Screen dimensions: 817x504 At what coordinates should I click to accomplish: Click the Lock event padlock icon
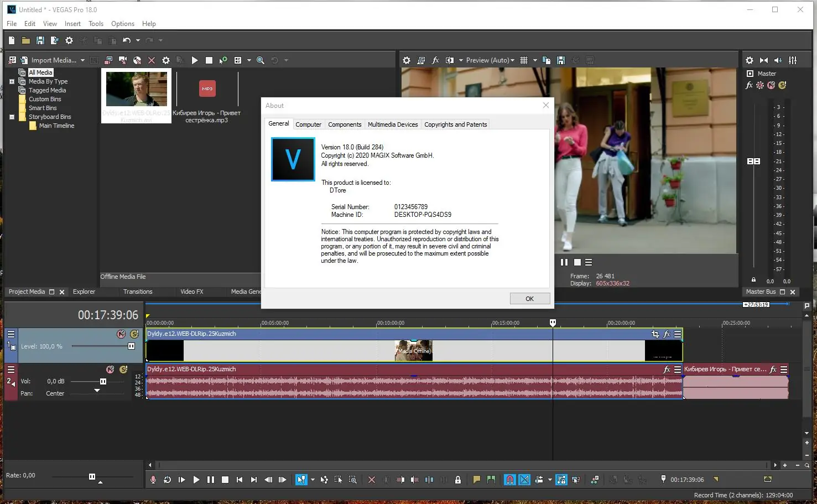point(457,480)
